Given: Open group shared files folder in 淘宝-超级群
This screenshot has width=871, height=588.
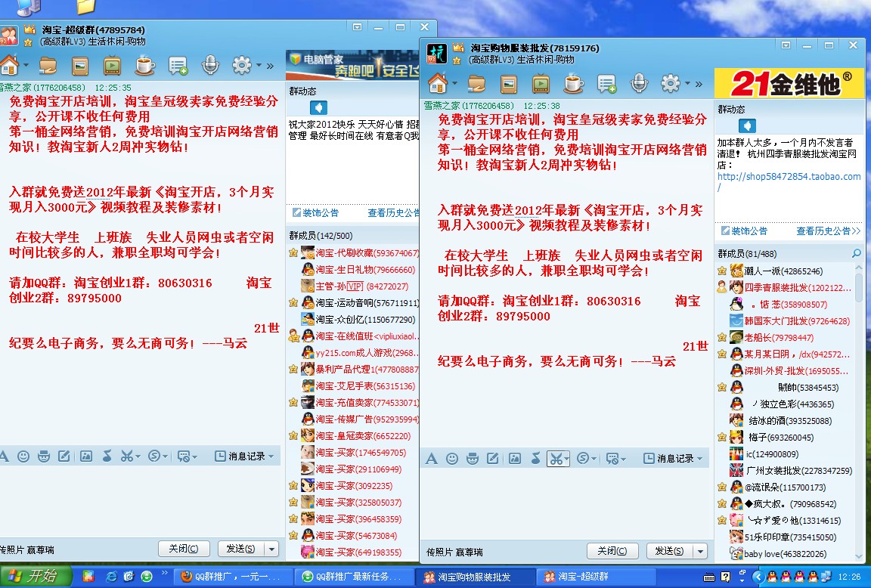Looking at the screenshot, I should (48, 66).
